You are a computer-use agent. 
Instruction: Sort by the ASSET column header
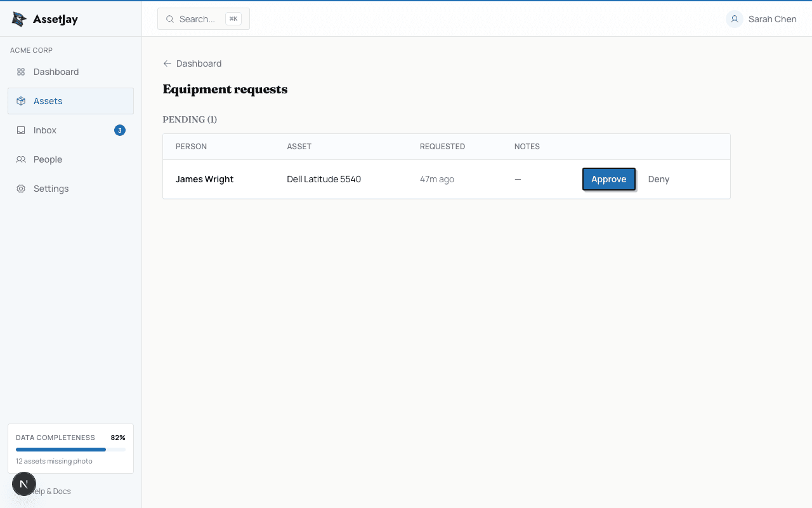[x=299, y=147]
